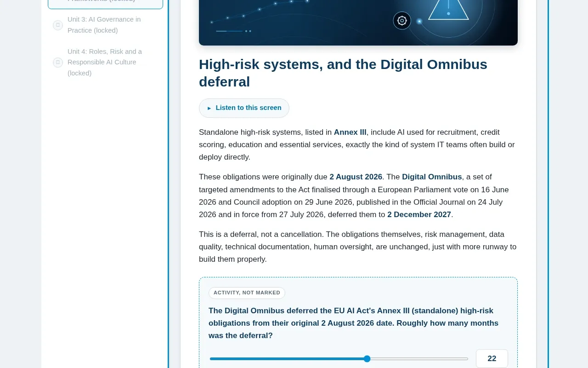Click the activity question about deferral months
This screenshot has width=588, height=368.
click(x=354, y=323)
